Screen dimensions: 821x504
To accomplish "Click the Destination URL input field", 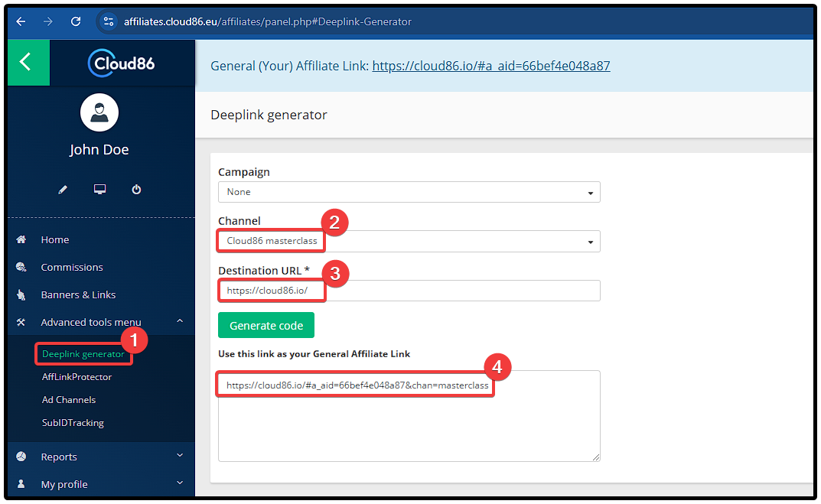I will (409, 291).
